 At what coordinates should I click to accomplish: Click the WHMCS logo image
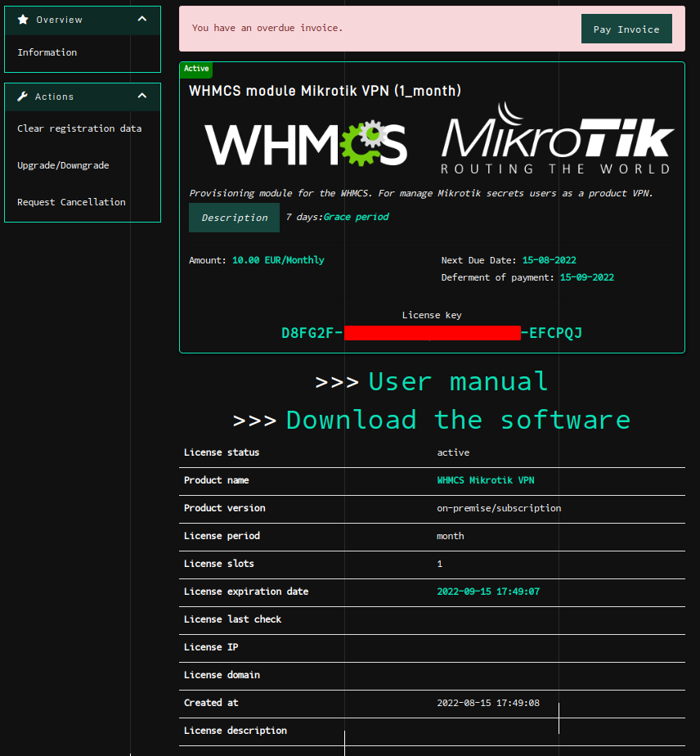(306, 143)
